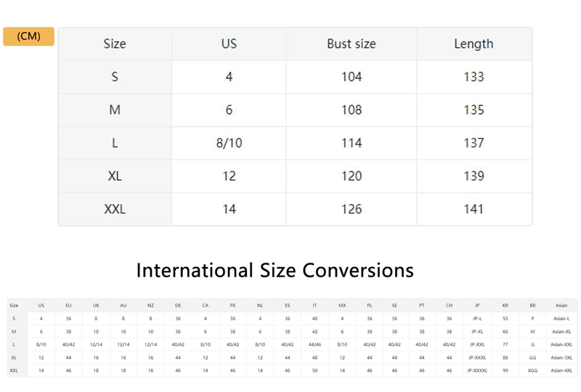This screenshot has width=581, height=392.
Task: Click bust size value 126
Action: (352, 209)
